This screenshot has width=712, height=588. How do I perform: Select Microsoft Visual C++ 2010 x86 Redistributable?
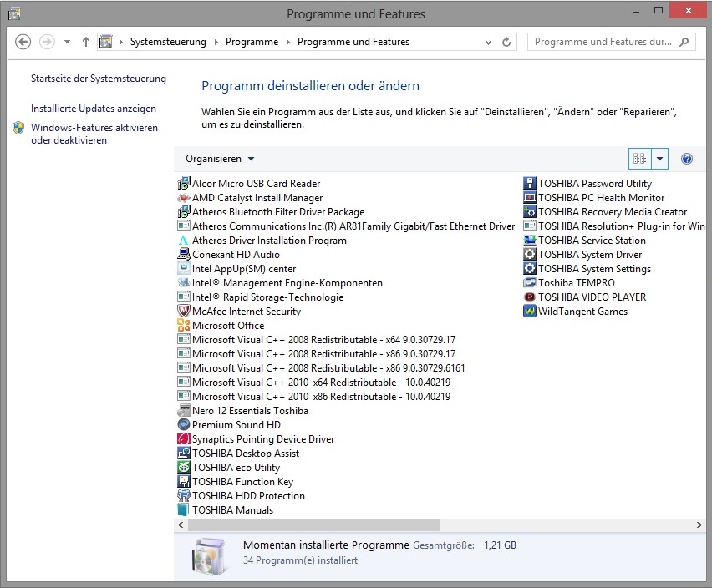tap(313, 397)
